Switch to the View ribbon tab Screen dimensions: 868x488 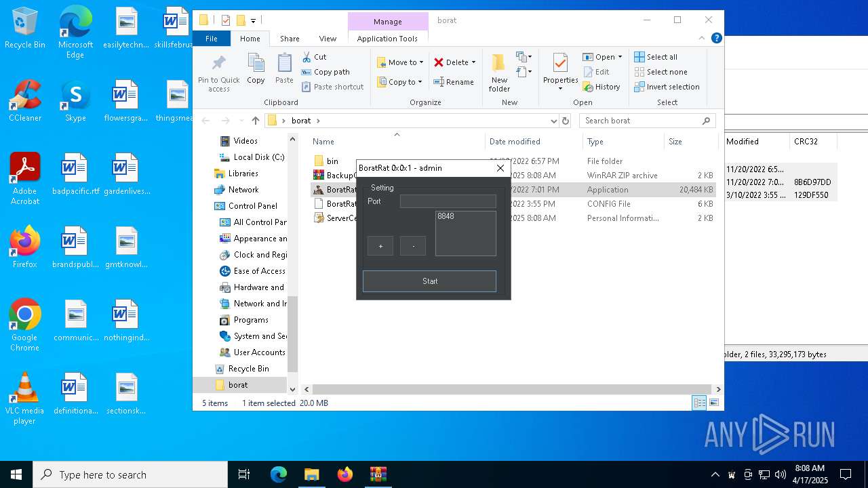[x=328, y=39]
